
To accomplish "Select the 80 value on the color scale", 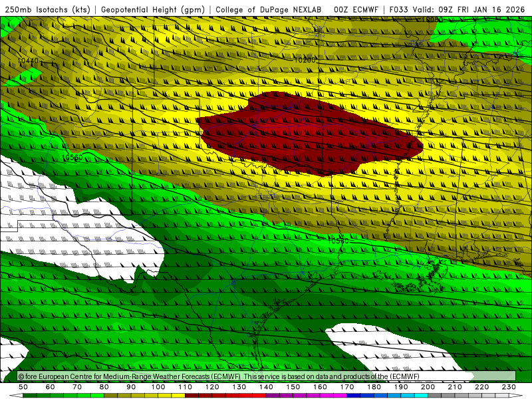I will point(104,387).
